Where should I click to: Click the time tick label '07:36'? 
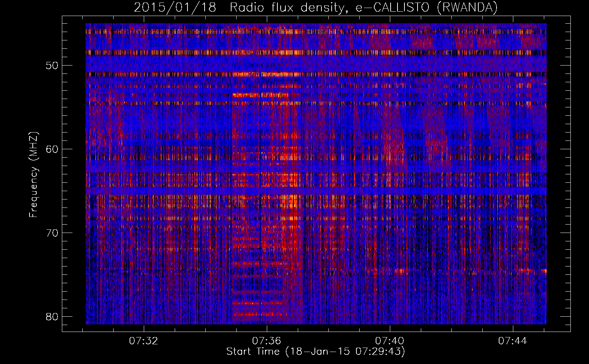pos(267,341)
